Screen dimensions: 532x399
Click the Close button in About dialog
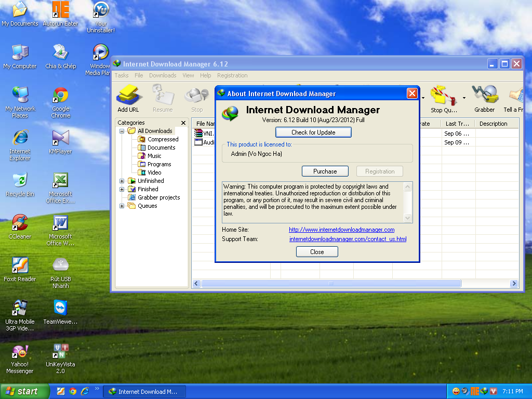pyautogui.click(x=317, y=252)
